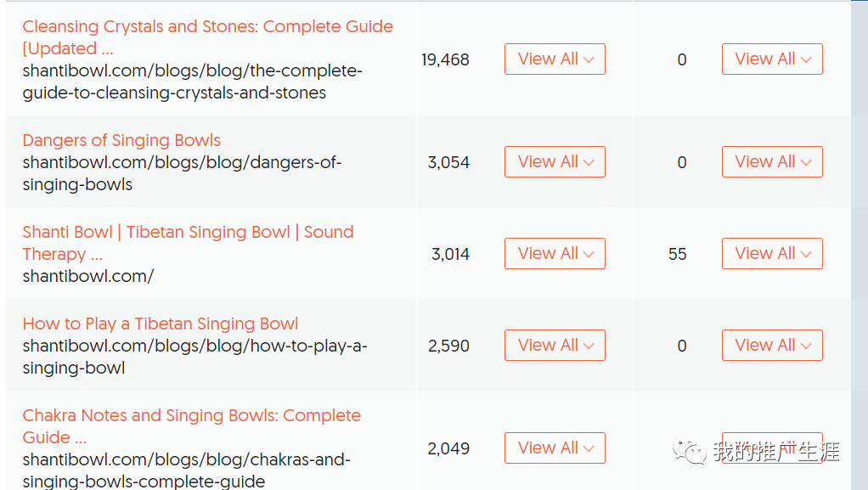
Task: Click the Shanti Bowl Tibetan Singing Bowl title
Action: pyautogui.click(x=188, y=233)
